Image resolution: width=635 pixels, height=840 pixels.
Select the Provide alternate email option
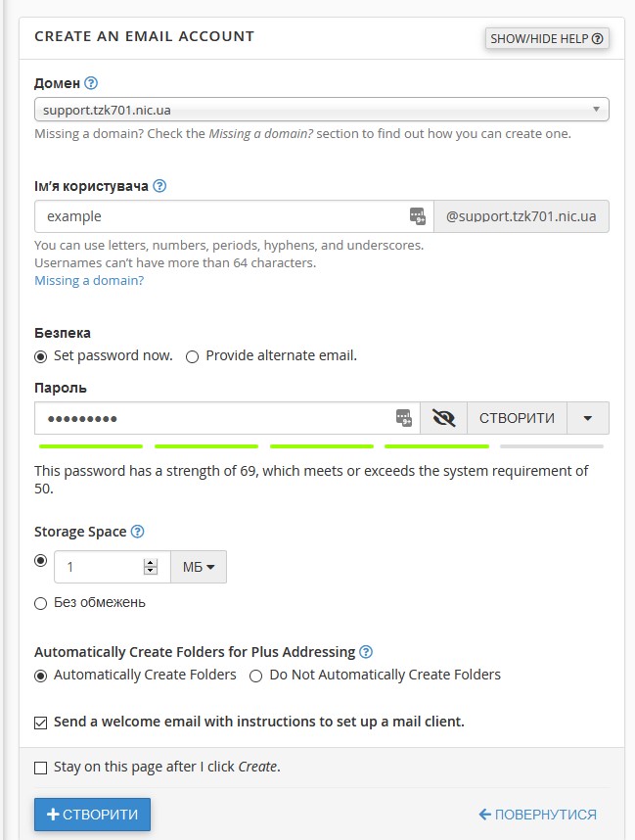[x=192, y=356]
